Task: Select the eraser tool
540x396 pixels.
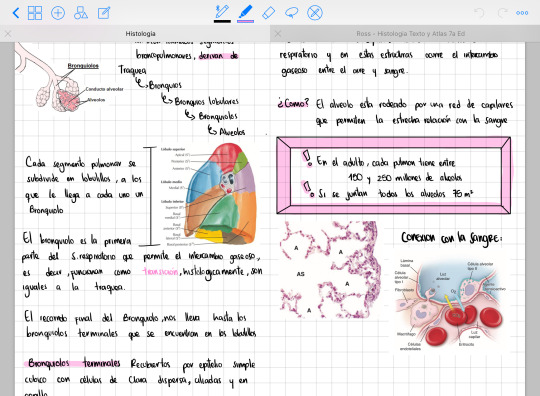Action: (268, 13)
